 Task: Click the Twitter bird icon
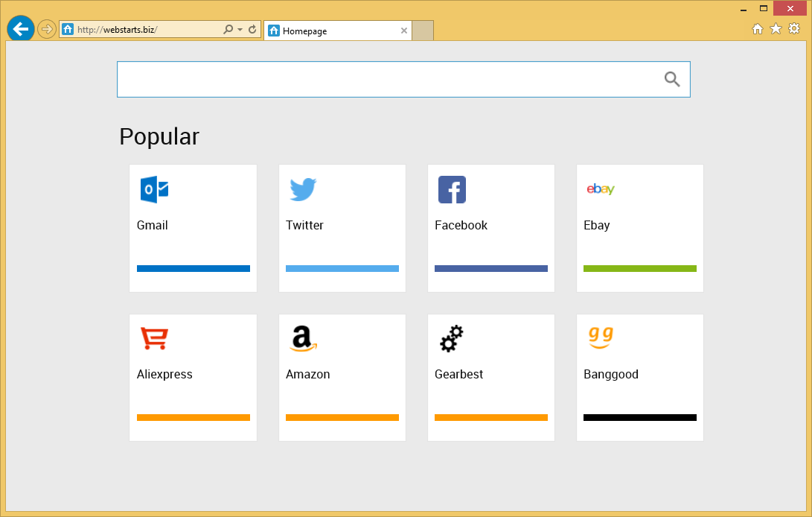pos(303,189)
